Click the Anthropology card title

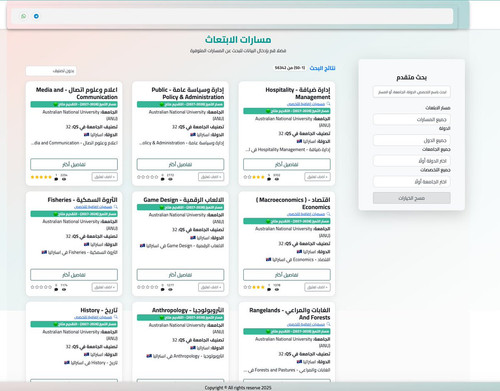(188, 310)
